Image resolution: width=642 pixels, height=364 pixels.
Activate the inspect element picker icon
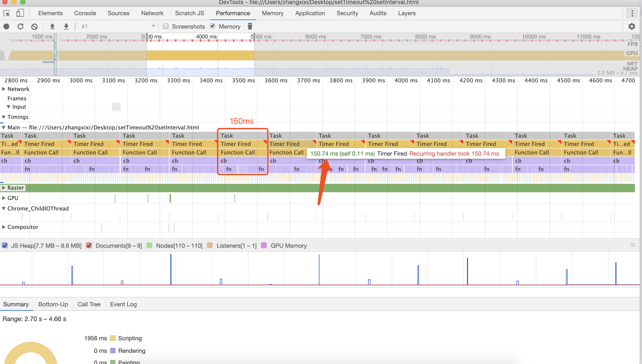7,13
